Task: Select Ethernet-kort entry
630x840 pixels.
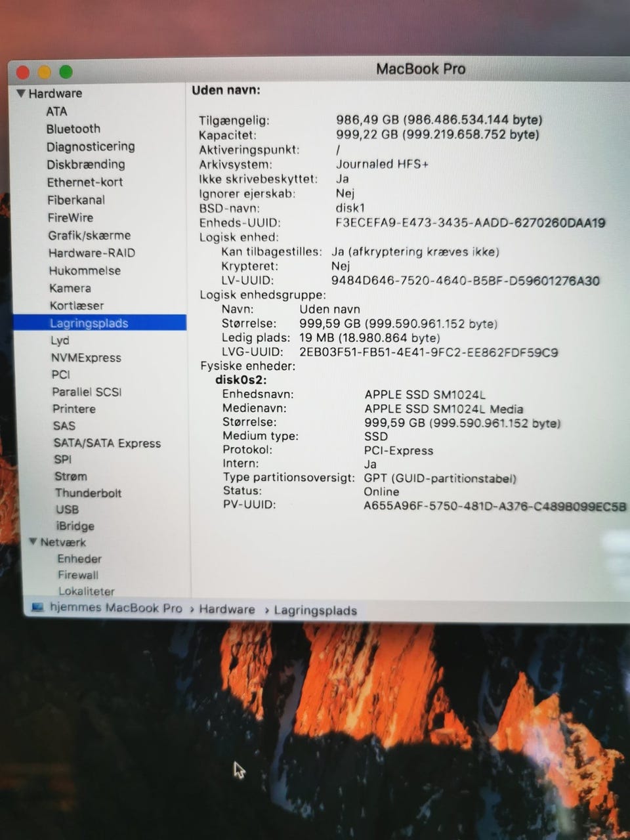Action: (x=85, y=182)
